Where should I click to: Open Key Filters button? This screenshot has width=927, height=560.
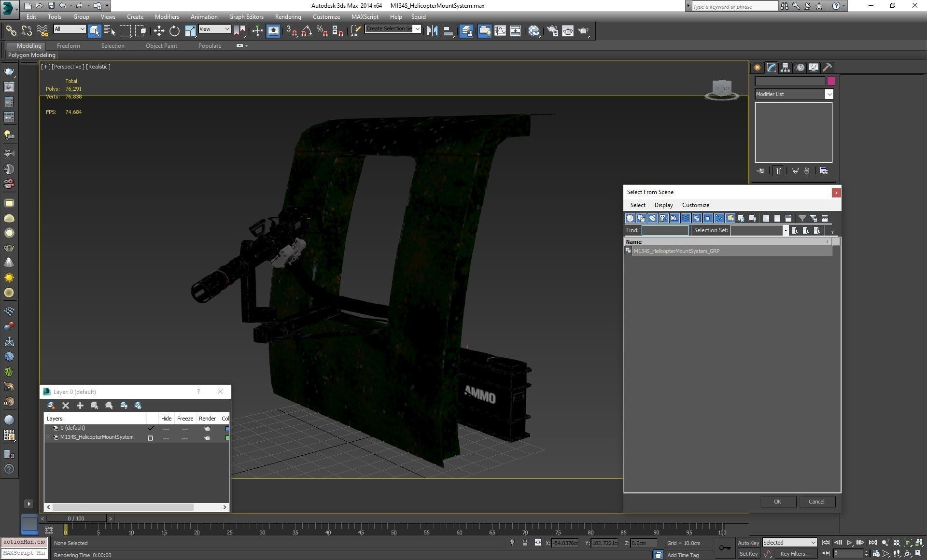(x=795, y=554)
